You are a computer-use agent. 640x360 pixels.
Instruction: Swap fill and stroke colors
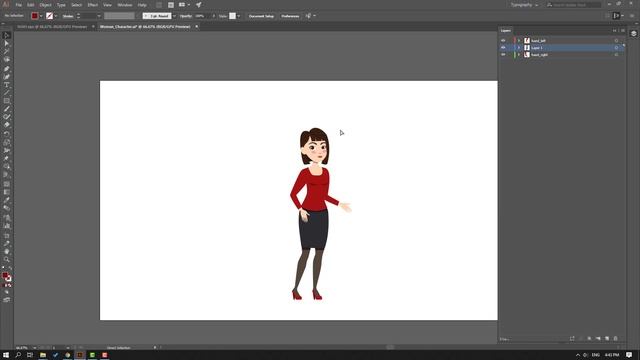click(x=10, y=269)
